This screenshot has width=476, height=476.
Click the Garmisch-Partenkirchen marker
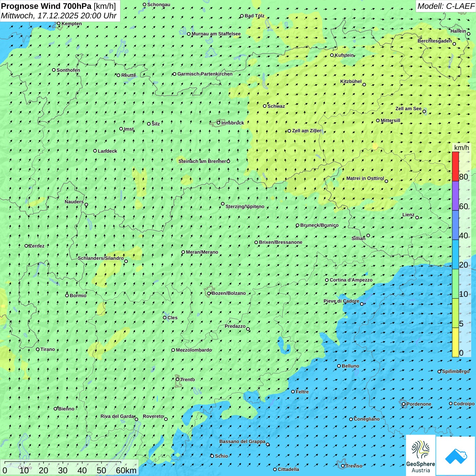(x=174, y=74)
